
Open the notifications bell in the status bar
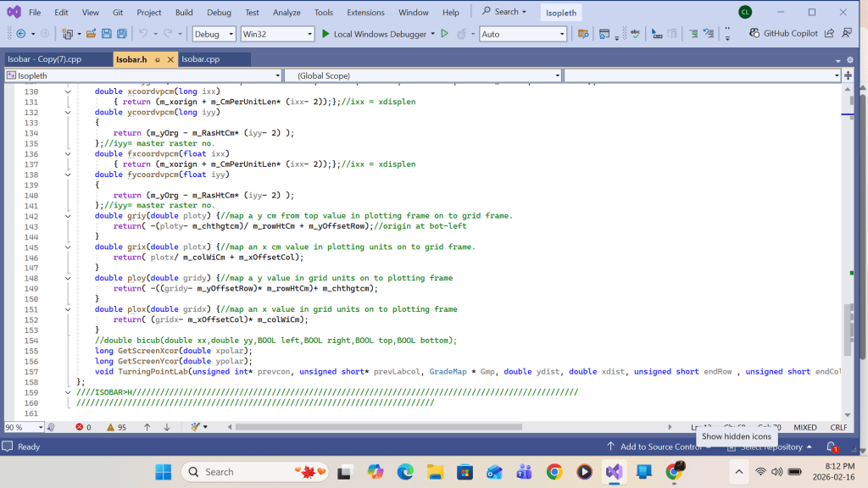click(x=832, y=446)
